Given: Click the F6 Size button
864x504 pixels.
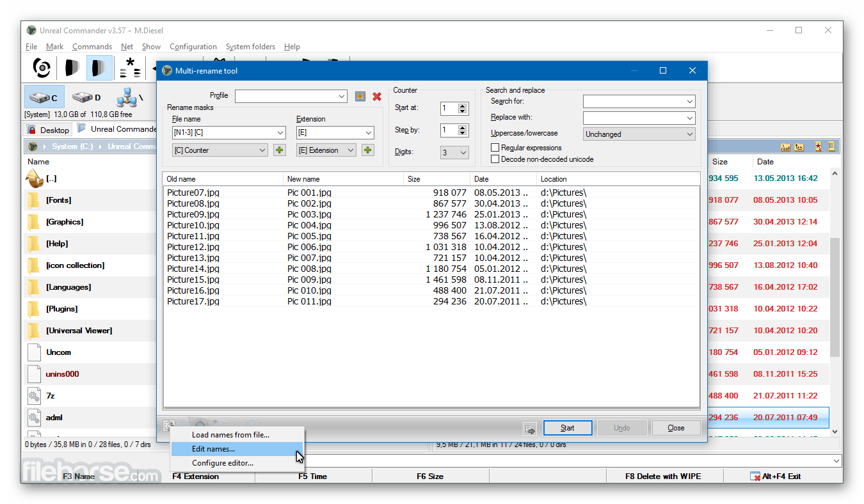Looking at the screenshot, I should [x=430, y=476].
